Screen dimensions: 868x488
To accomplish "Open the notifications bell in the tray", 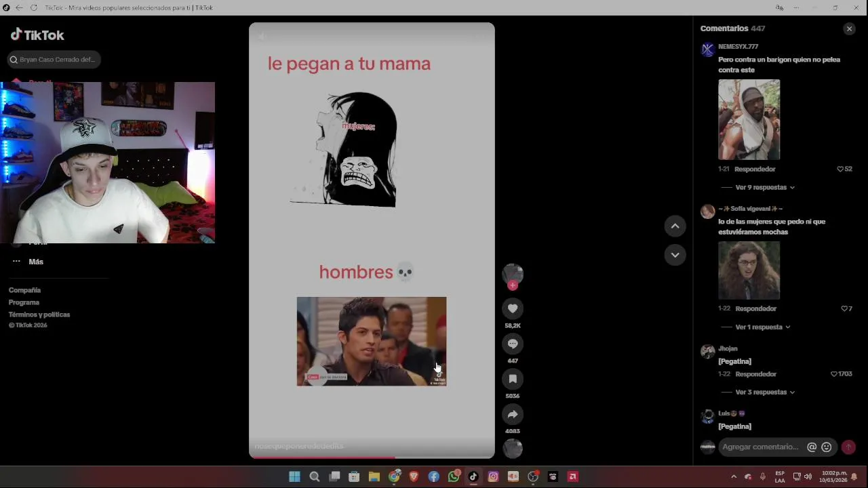I will tap(854, 476).
